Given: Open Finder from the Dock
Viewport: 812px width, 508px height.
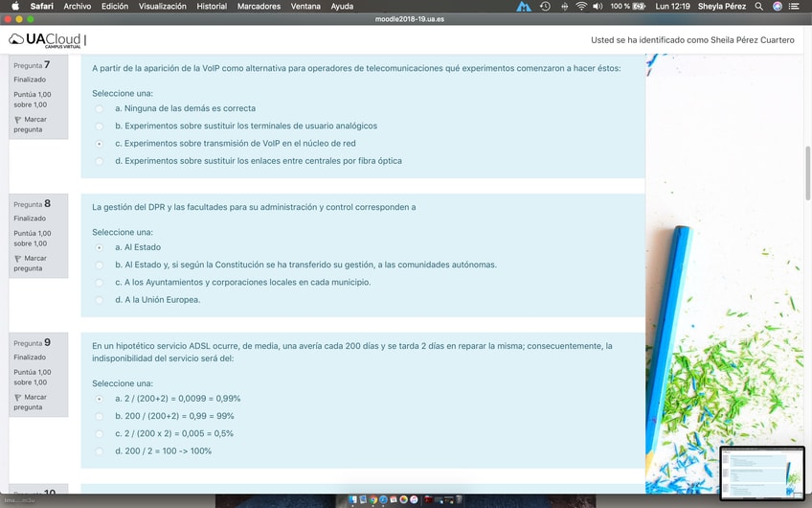Looking at the screenshot, I should 352,499.
